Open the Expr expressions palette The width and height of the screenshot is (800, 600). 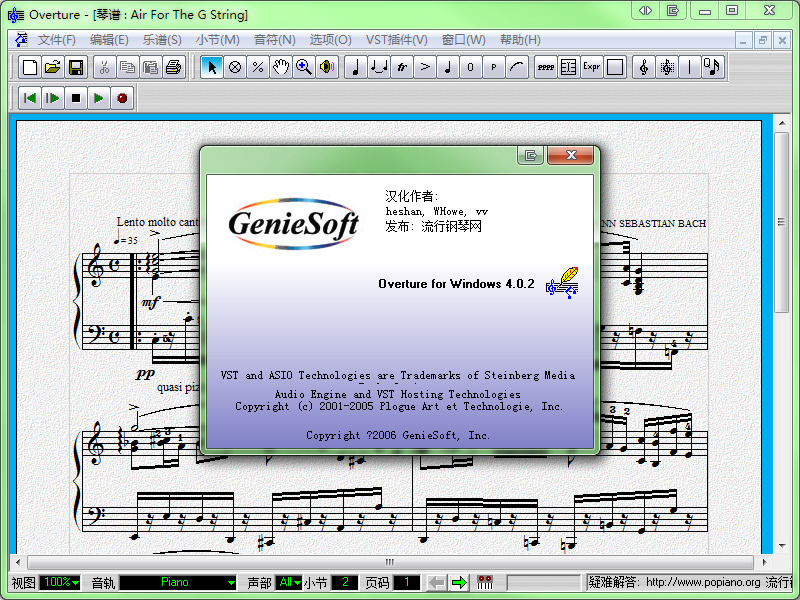pos(591,67)
